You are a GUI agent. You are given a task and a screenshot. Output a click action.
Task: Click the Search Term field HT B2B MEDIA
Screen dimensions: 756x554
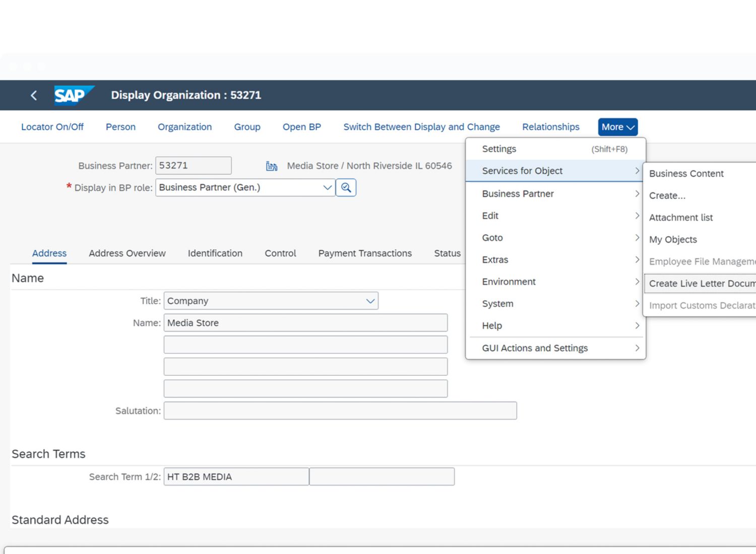pyautogui.click(x=236, y=476)
